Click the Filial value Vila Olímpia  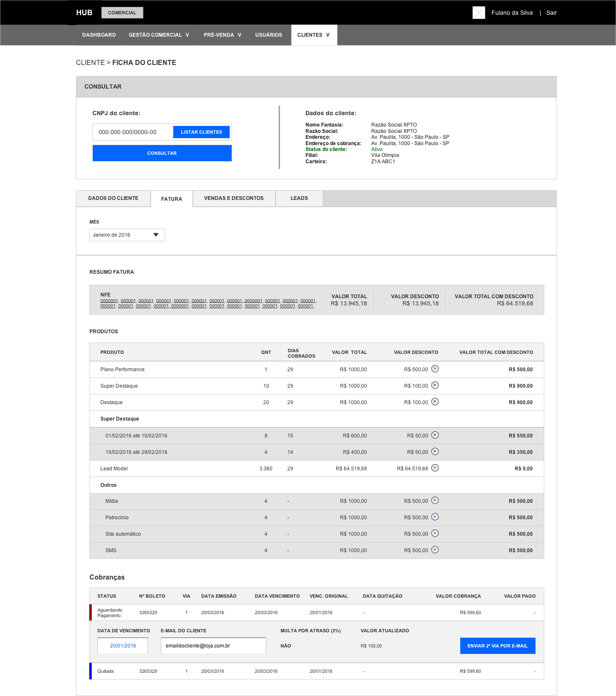[x=385, y=155]
